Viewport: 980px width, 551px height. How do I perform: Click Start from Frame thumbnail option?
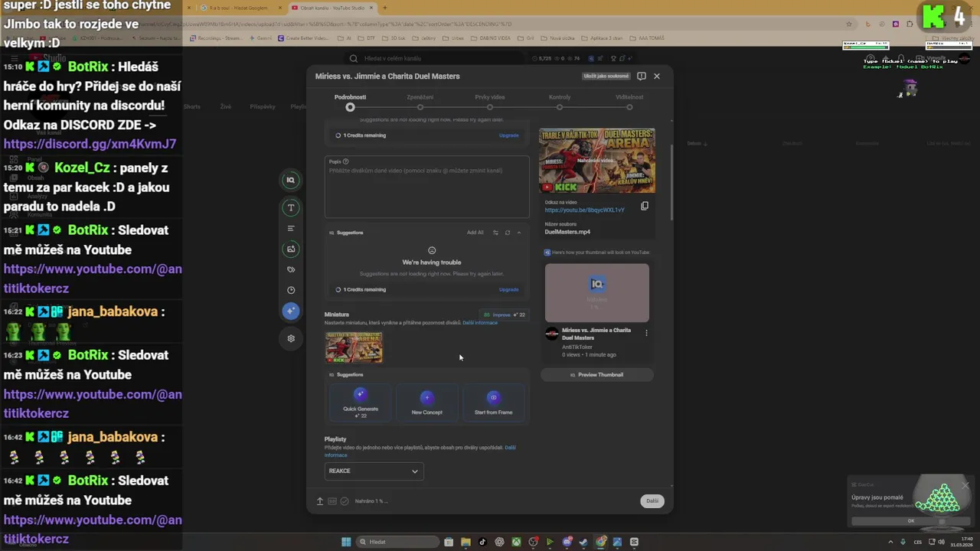(x=494, y=403)
